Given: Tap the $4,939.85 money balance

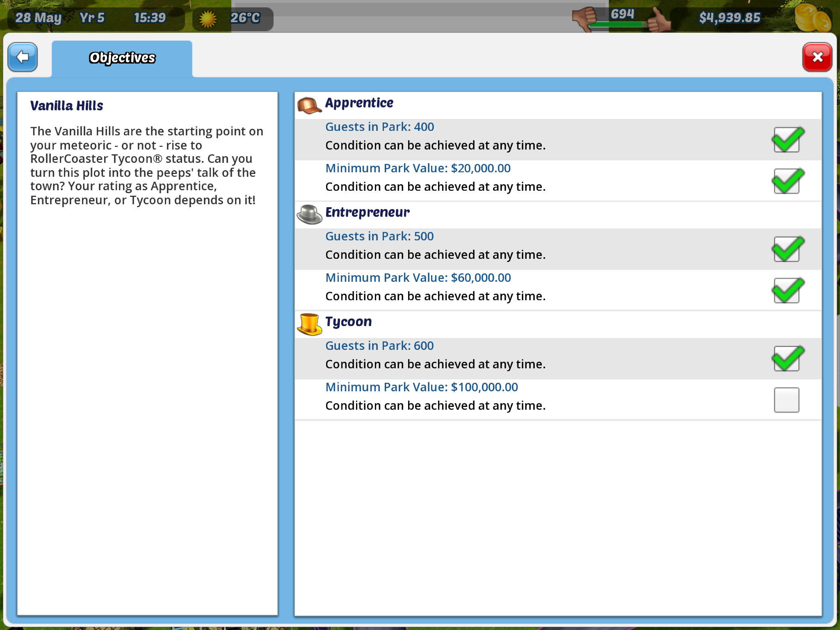Looking at the screenshot, I should pos(730,18).
